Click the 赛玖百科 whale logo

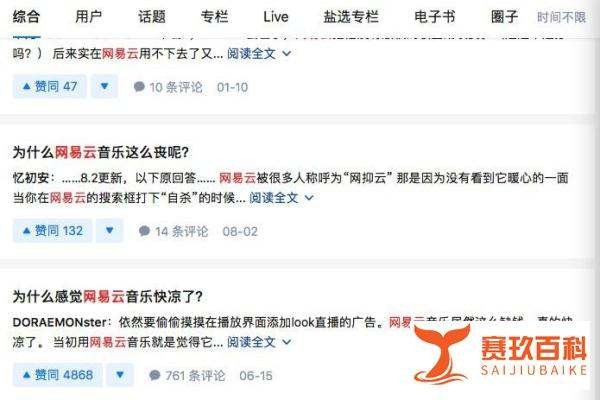click(x=442, y=354)
